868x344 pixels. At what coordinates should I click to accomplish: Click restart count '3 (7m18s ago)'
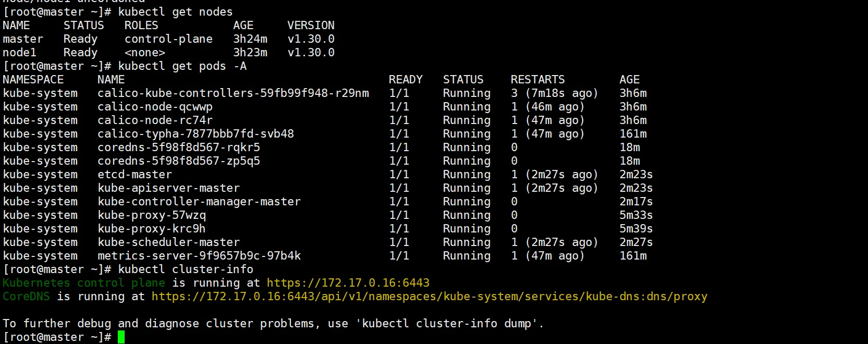[x=554, y=93]
